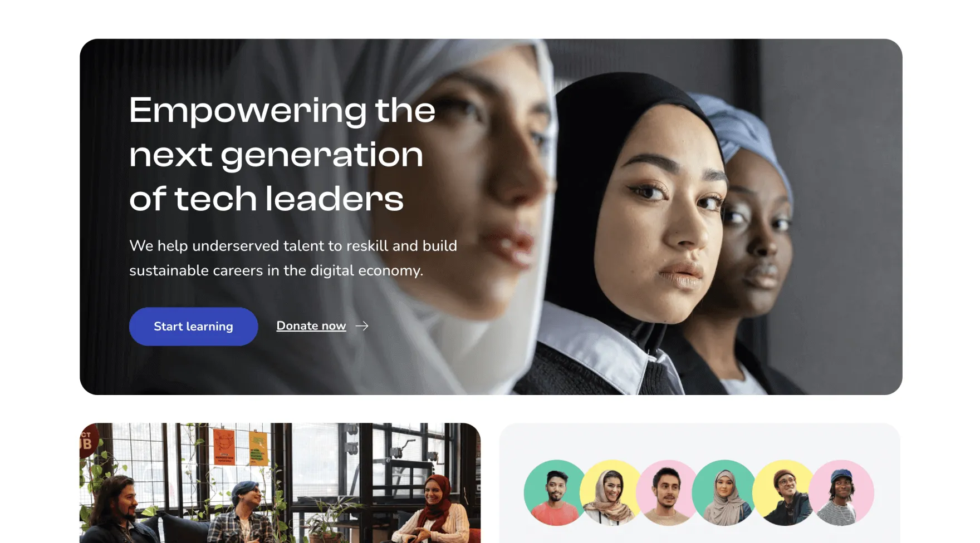Image resolution: width=980 pixels, height=543 pixels.
Task: Select the yellow-background man with glasses avatar
Action: point(785,493)
